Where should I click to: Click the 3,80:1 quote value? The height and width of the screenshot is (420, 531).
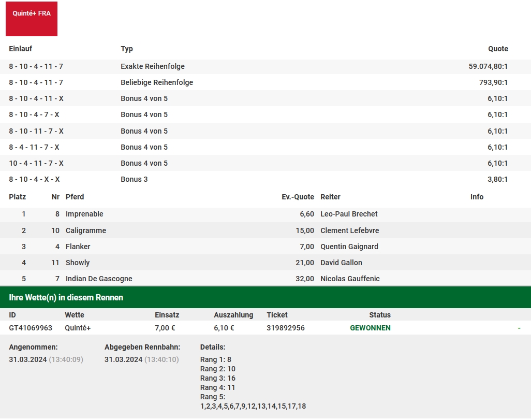497,179
